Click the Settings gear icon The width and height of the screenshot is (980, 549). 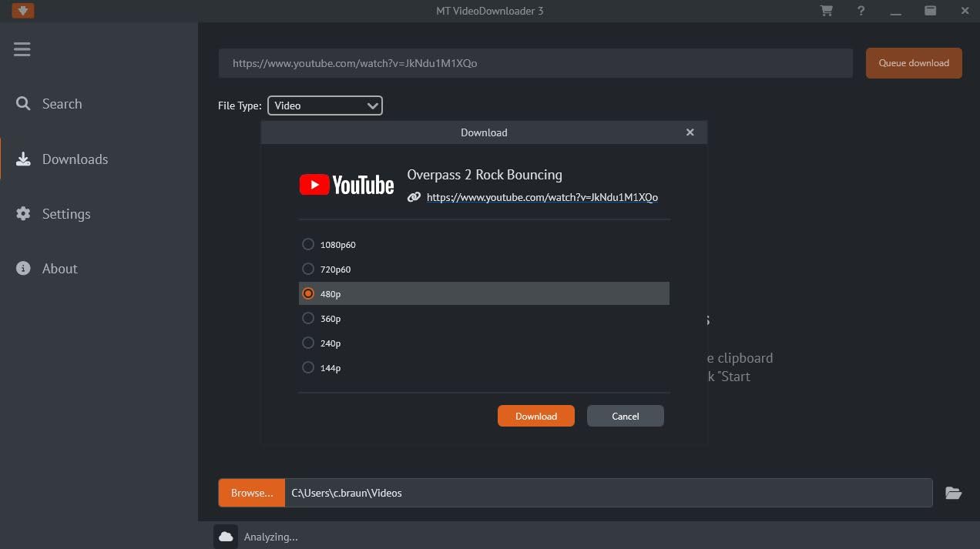23,214
